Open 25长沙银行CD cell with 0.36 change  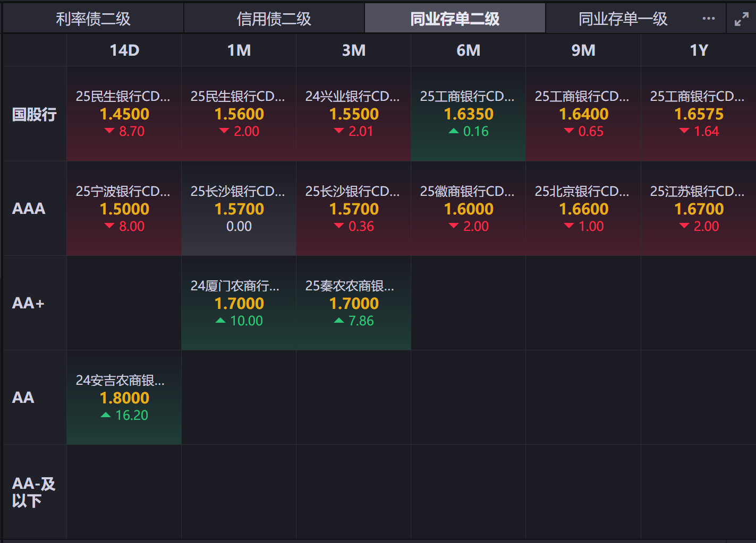click(354, 209)
